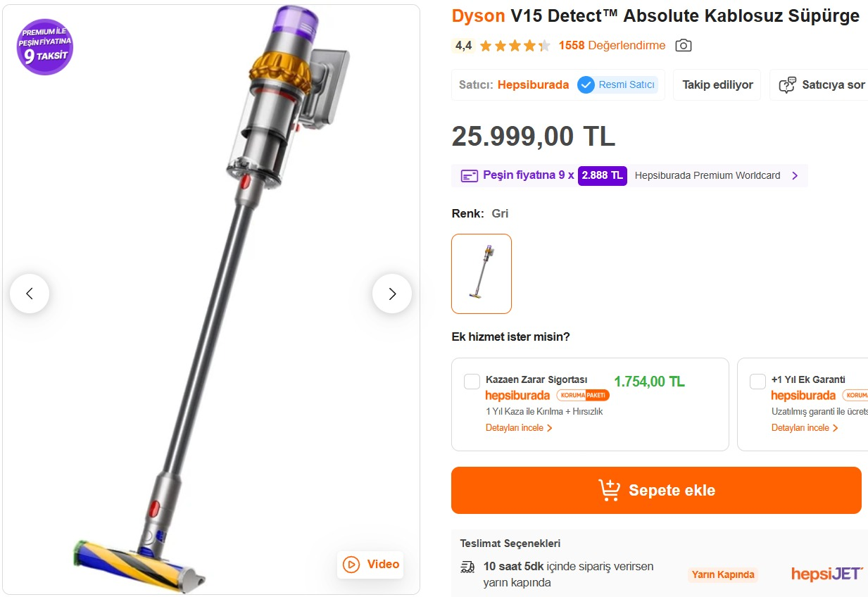
Task: Expand Detayları incele under Ek Garanti
Action: 805,428
